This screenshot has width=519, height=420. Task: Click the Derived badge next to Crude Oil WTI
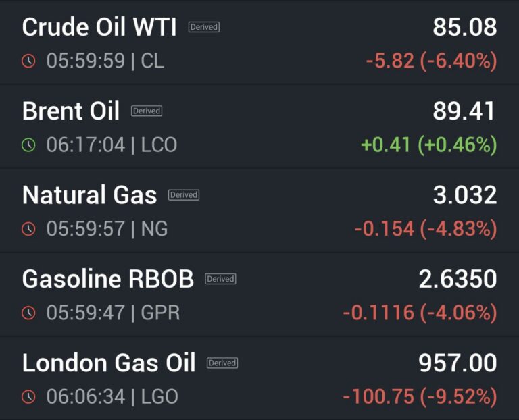click(203, 28)
